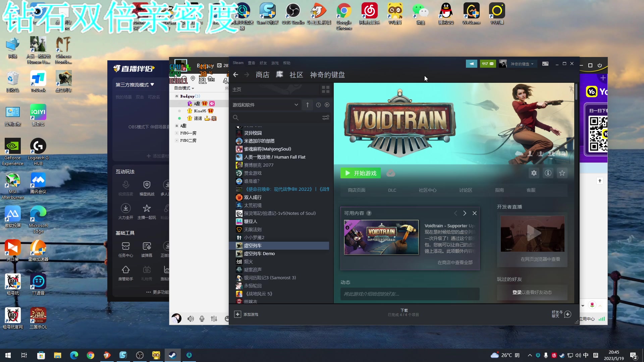
Task: Toggle volume icon in system tray
Action: (578, 355)
